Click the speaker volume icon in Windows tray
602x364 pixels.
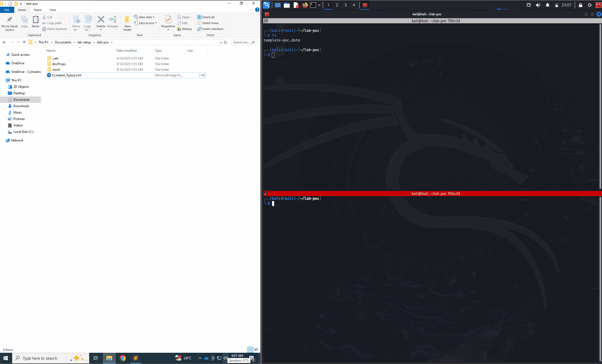point(225,358)
